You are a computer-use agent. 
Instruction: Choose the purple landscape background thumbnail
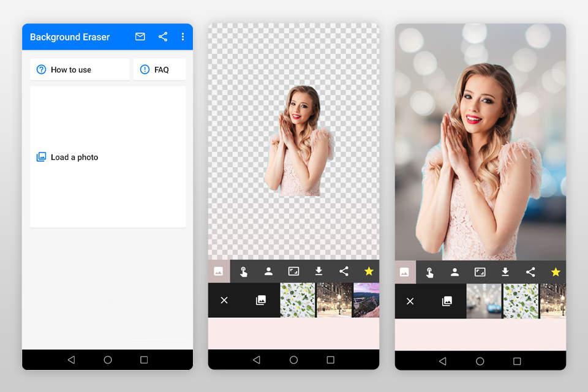(x=366, y=300)
